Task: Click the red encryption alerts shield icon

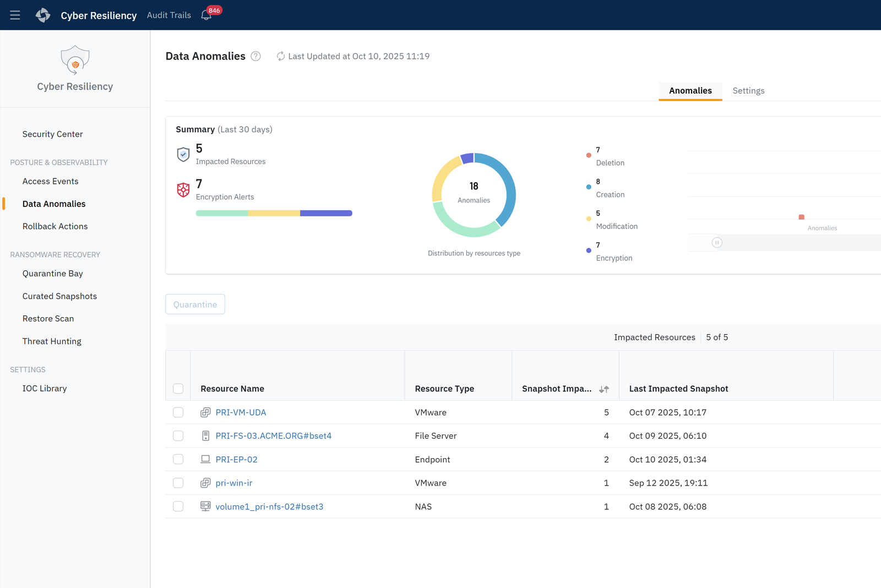Action: [183, 190]
